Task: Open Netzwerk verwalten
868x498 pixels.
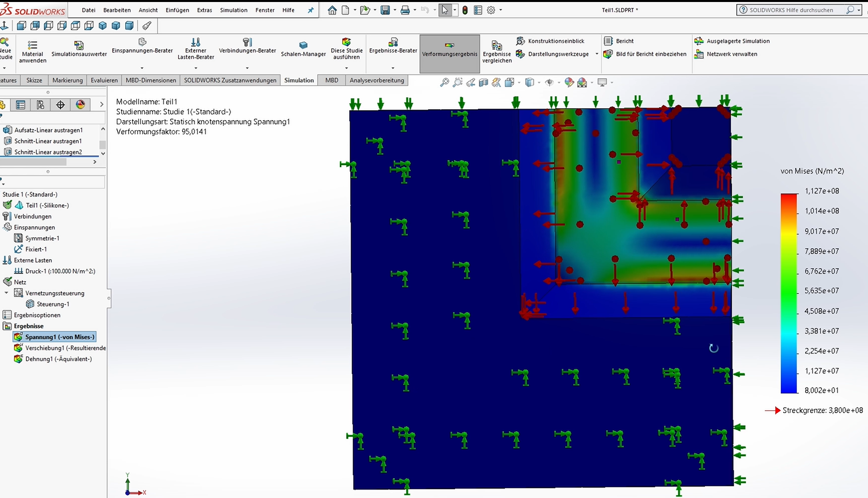Action: (732, 54)
